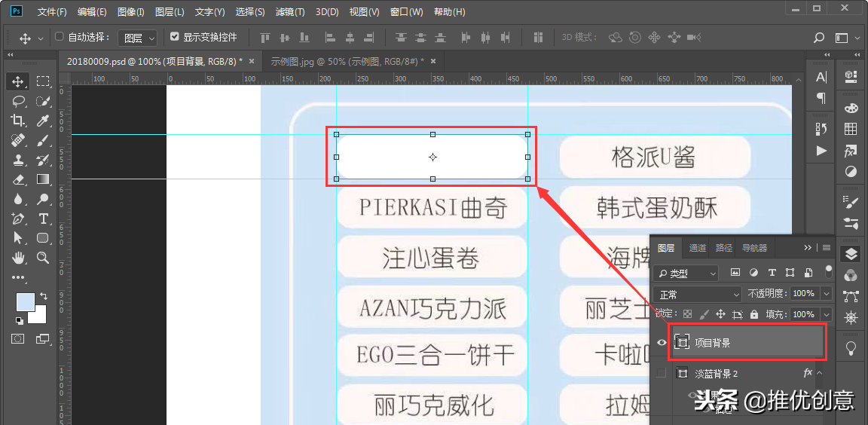Open the Edit Toolbar three-dots icon
The image size is (868, 425).
(18, 277)
